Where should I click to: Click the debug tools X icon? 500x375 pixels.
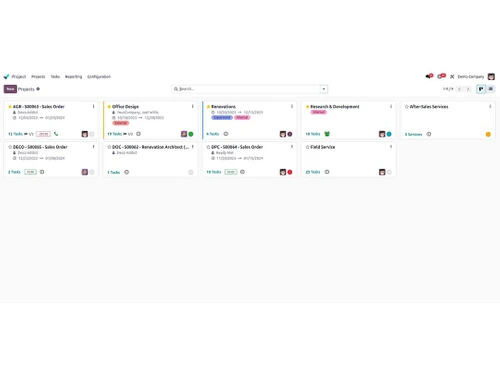[x=452, y=77]
